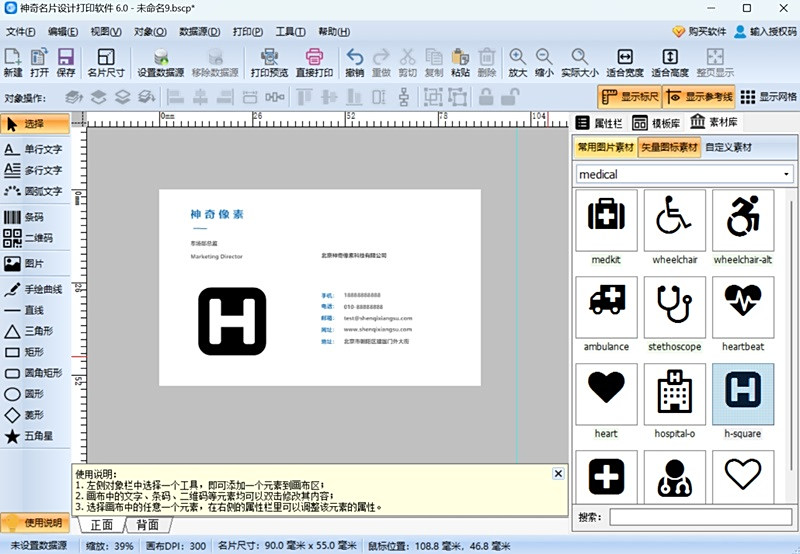Switch to the back side (背面) tab
Viewport: 800px width, 554px height.
click(x=148, y=525)
